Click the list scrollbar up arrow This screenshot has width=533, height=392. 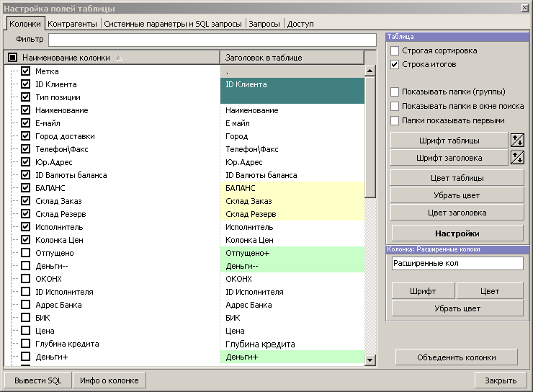[x=369, y=71]
